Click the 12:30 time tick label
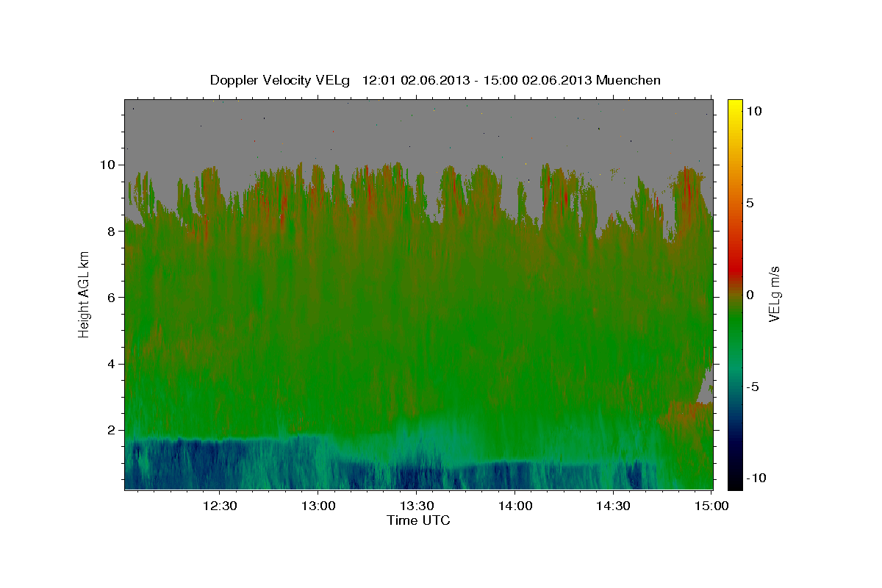This screenshot has width=882, height=588. click(219, 506)
